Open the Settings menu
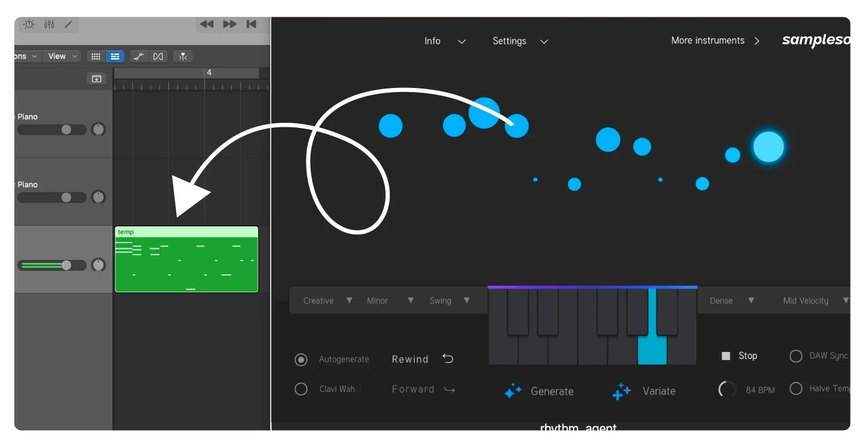This screenshot has height=444, width=868. point(519,41)
